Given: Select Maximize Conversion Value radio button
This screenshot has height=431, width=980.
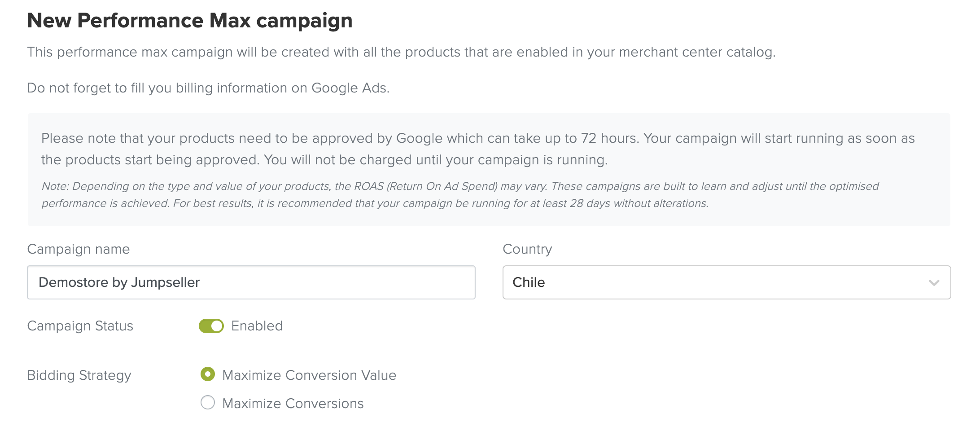Looking at the screenshot, I should pyautogui.click(x=208, y=374).
